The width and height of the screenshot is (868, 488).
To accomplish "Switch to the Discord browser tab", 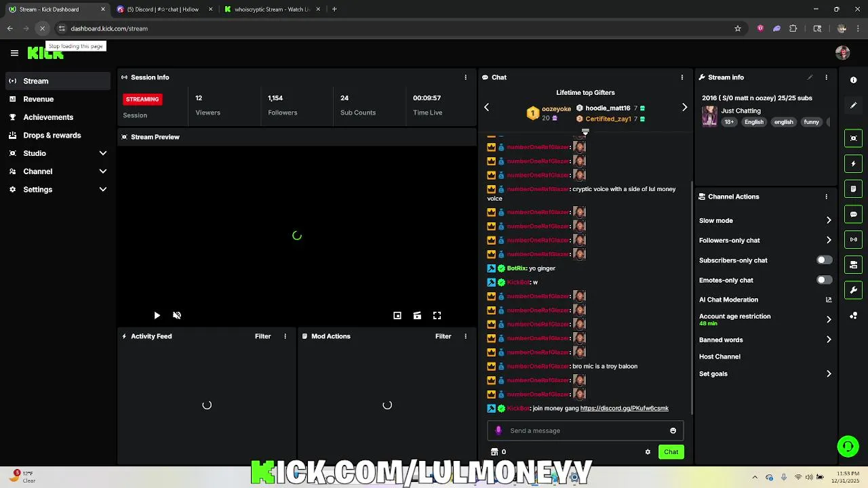I will click(x=163, y=9).
